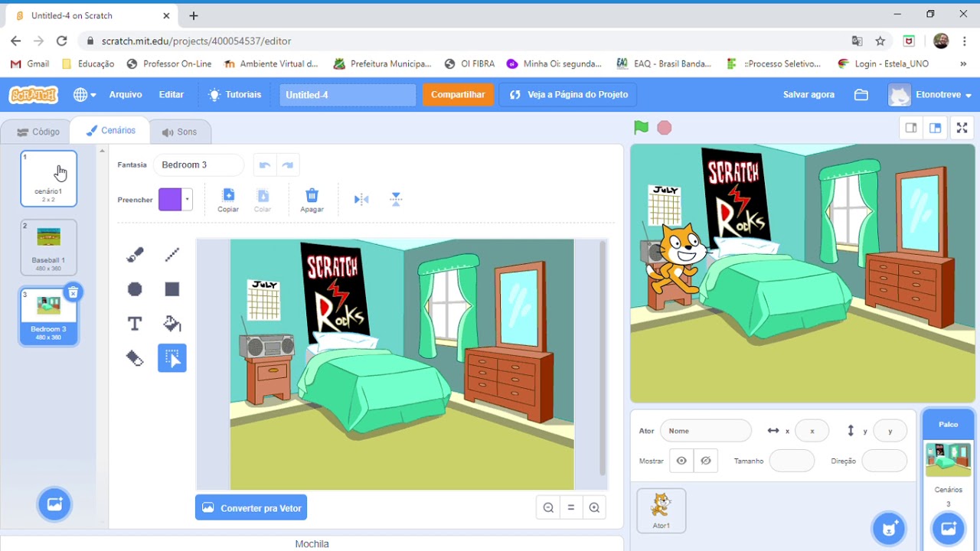Open the Etonotreve account menu
The image size is (980, 551).
pyautogui.click(x=930, y=95)
